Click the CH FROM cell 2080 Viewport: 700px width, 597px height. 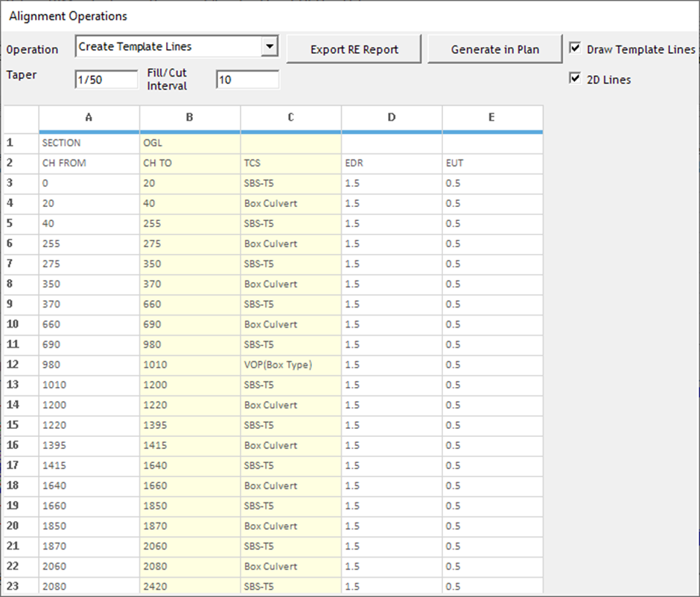89,586
